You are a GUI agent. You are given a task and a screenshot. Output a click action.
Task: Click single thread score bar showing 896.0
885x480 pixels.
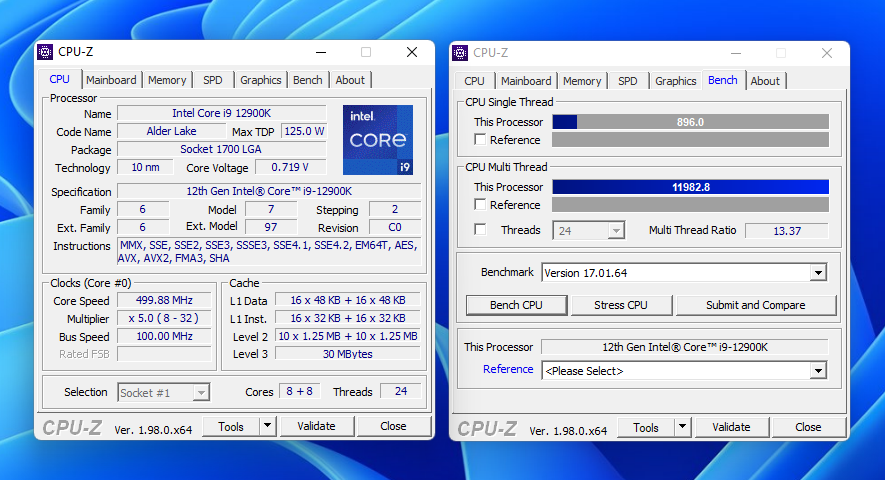coord(690,122)
